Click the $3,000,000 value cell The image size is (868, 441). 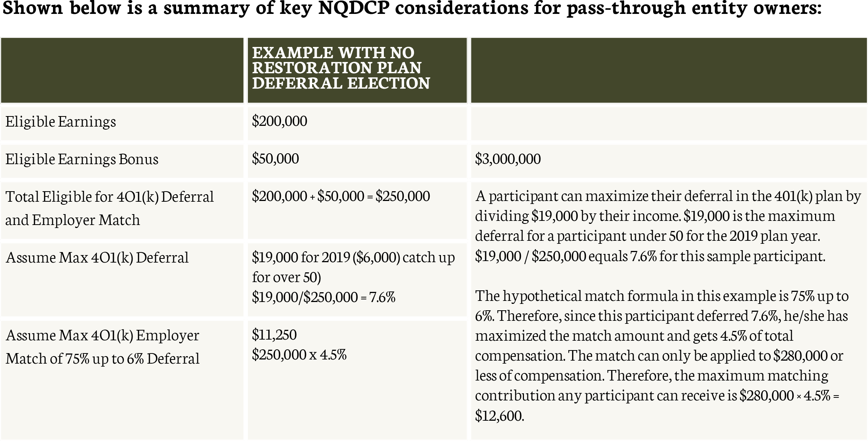[508, 159]
